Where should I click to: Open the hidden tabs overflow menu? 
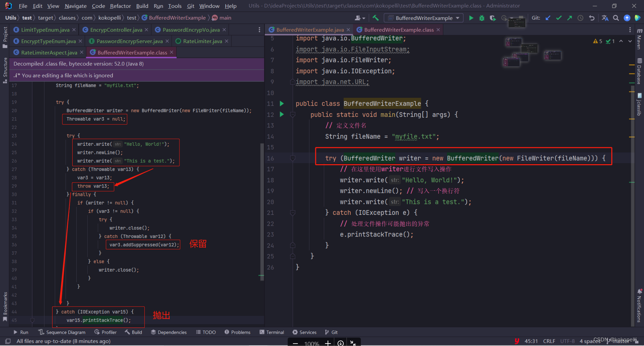(259, 30)
